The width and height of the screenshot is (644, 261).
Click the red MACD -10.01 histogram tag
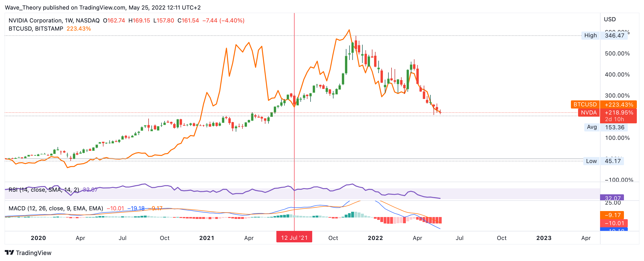click(x=613, y=223)
